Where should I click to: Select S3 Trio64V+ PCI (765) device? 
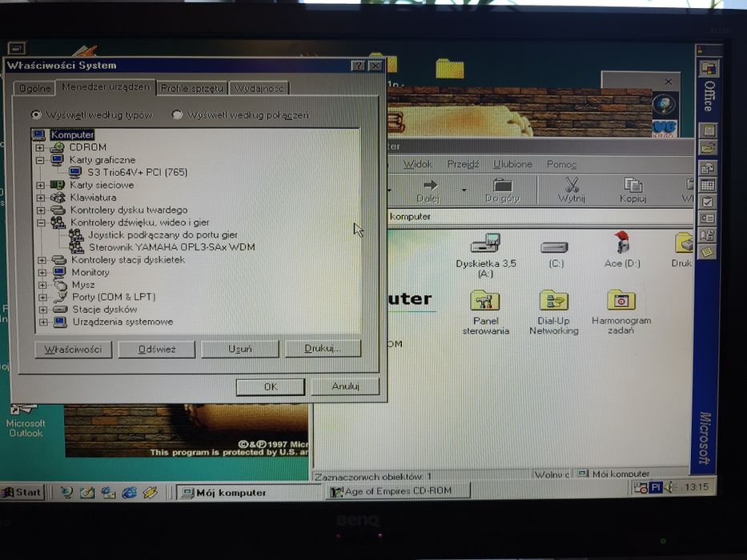138,172
